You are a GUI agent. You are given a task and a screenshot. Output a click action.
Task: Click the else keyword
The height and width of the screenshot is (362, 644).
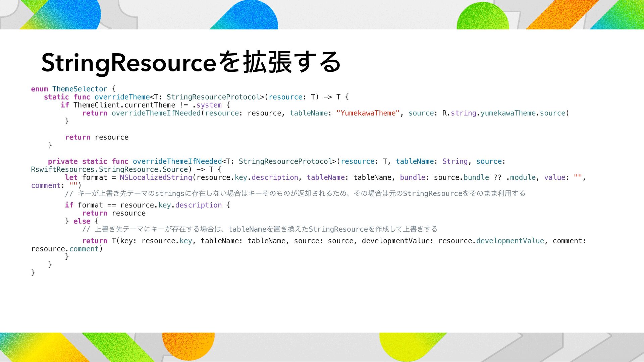pos(82,221)
